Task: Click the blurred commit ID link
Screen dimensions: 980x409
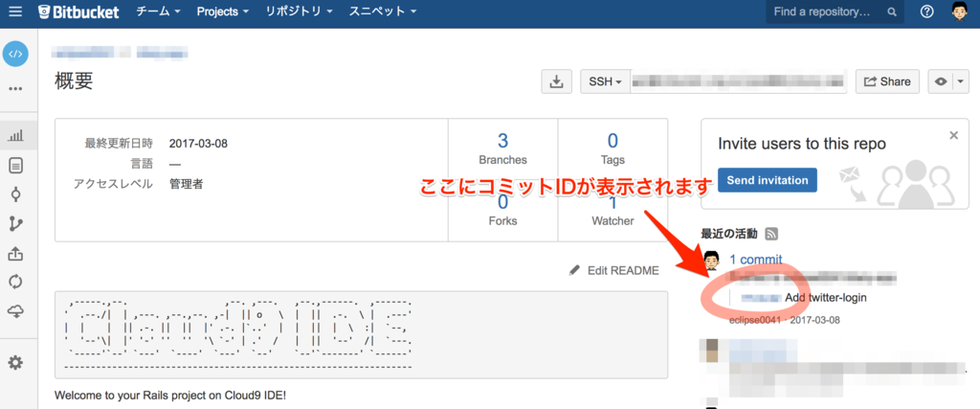Action: [761, 298]
